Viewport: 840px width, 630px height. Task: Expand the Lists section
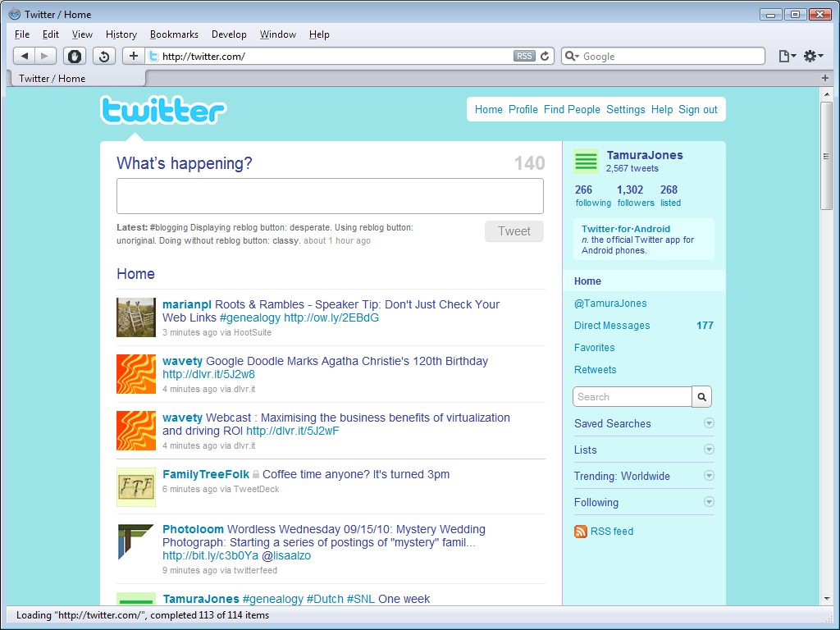(x=709, y=449)
